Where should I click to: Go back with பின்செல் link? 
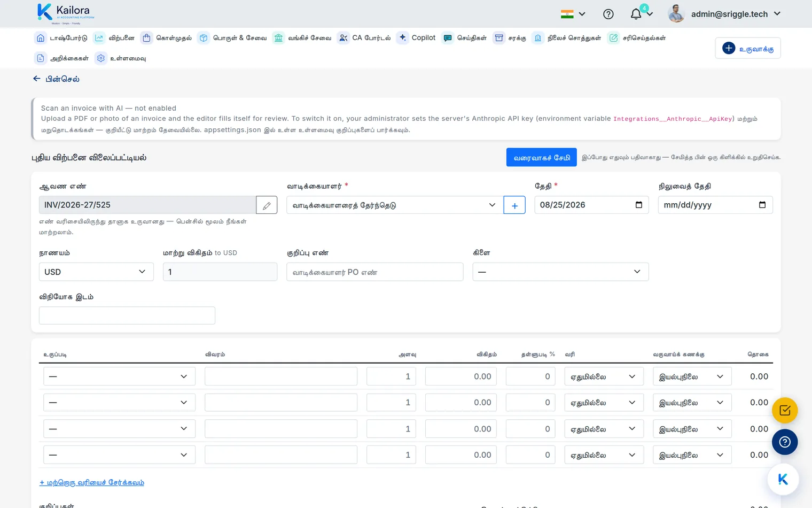pyautogui.click(x=56, y=79)
